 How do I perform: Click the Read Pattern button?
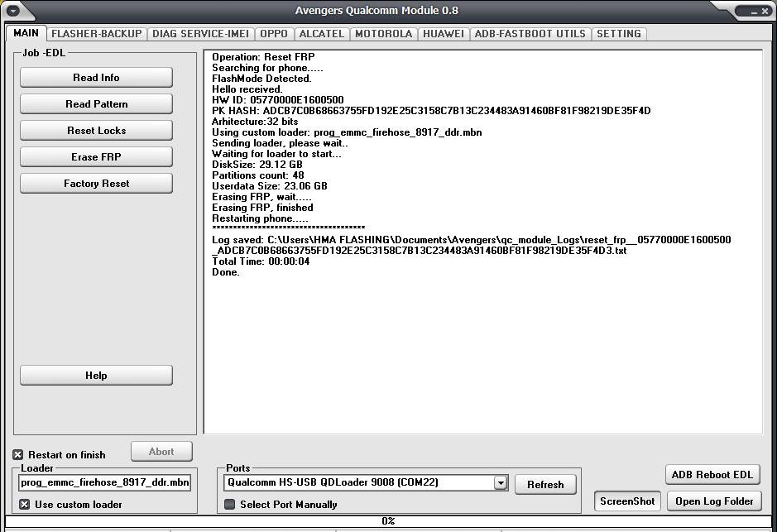[x=96, y=104]
